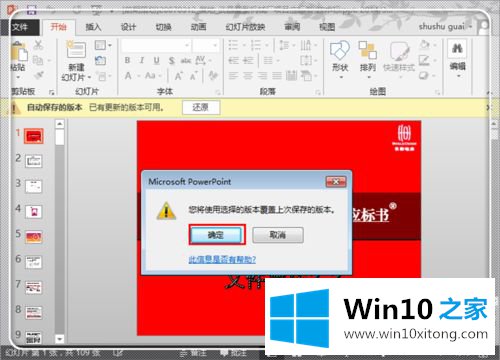The height and width of the screenshot is (360, 500).
Task: Open the 此信息是否有帮助 link
Action: click(x=222, y=259)
